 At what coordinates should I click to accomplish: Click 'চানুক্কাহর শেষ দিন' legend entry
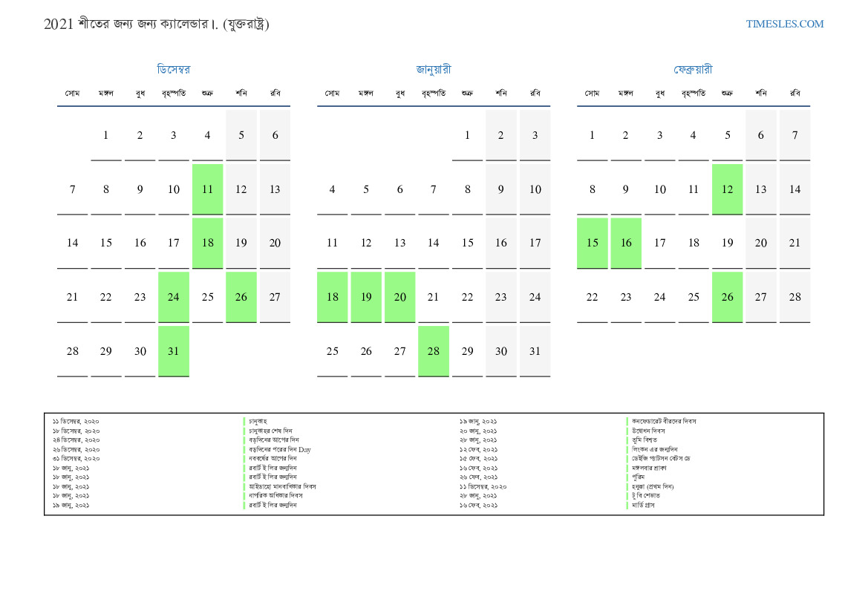point(271,431)
